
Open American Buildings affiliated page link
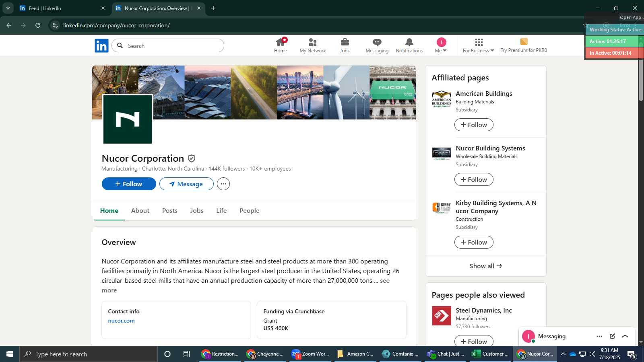[484, 94]
